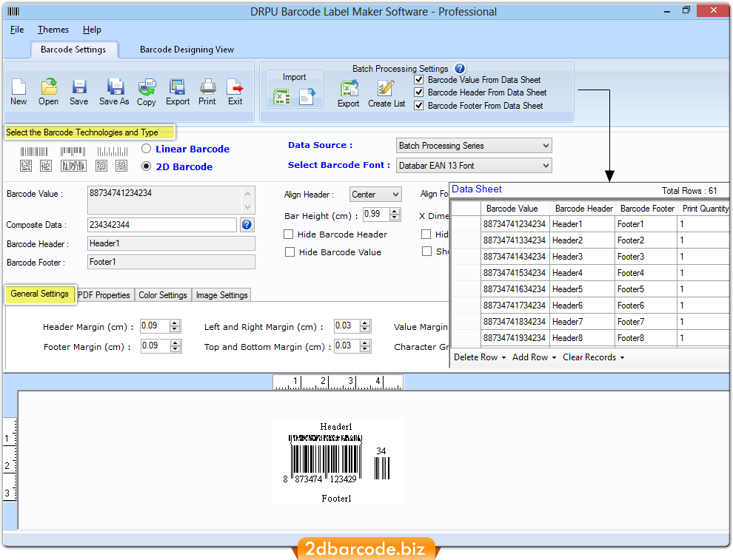Image resolution: width=733 pixels, height=560 pixels.
Task: Open the Image Settings tab
Action: pyautogui.click(x=221, y=295)
